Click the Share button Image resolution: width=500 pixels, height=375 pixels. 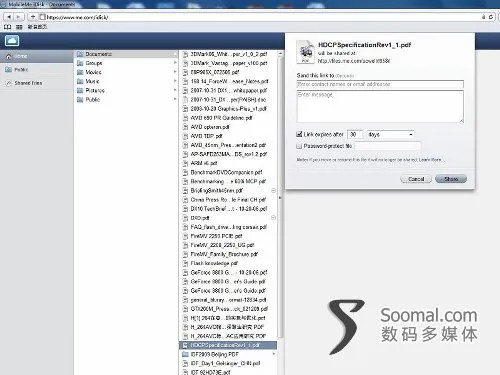(x=451, y=179)
